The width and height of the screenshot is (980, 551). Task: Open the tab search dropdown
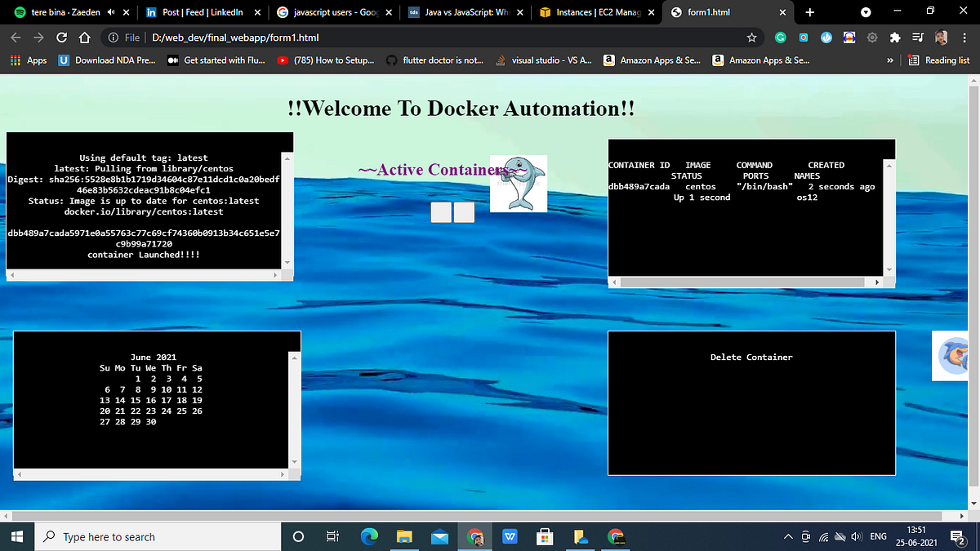(x=866, y=13)
